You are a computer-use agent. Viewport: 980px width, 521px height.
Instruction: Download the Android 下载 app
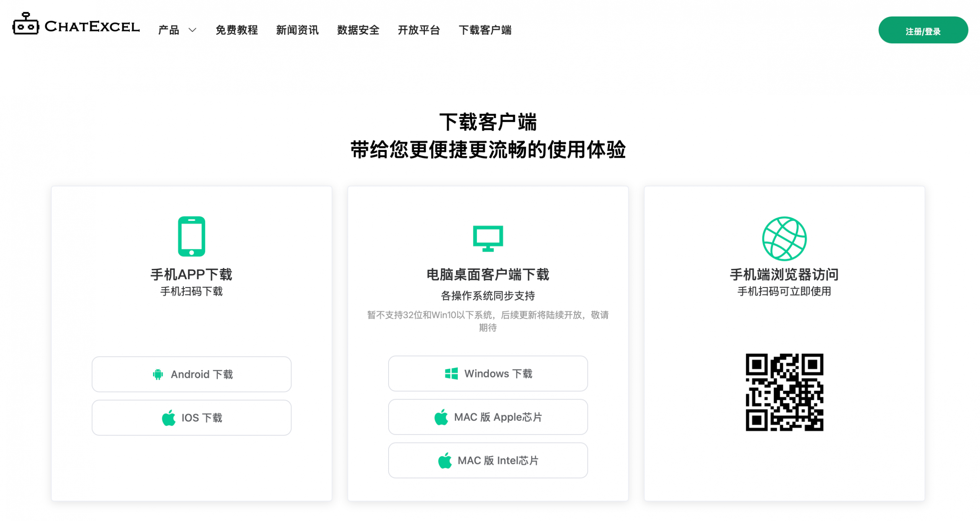(191, 374)
